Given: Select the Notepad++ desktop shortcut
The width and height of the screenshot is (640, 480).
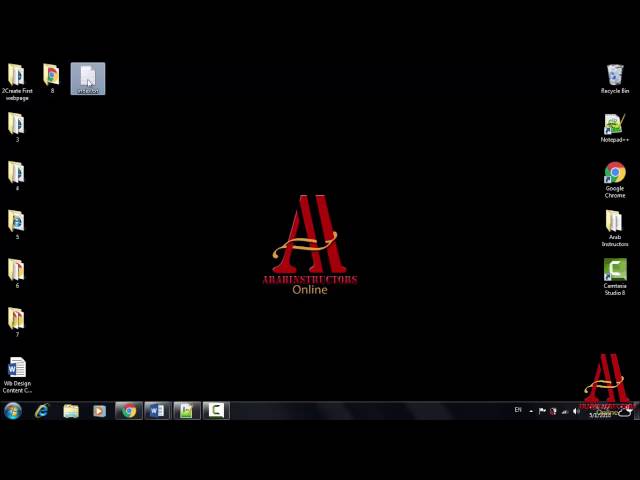Looking at the screenshot, I should (x=615, y=128).
